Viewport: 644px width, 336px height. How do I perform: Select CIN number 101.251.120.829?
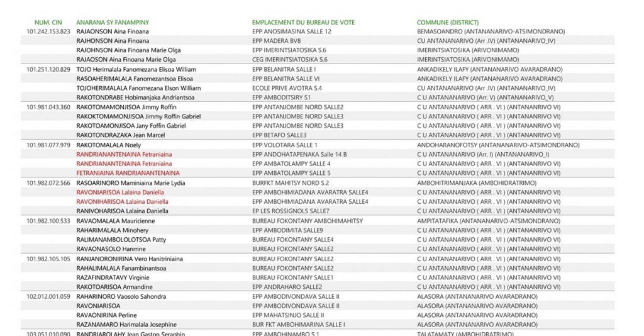pos(48,69)
